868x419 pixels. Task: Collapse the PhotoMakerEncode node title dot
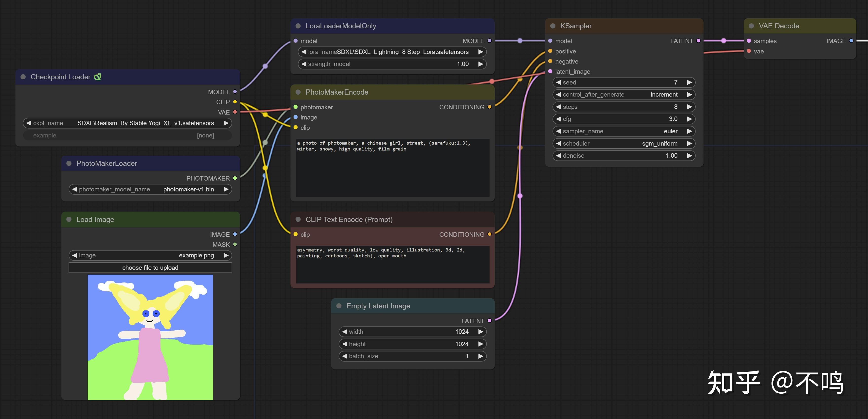tap(298, 92)
